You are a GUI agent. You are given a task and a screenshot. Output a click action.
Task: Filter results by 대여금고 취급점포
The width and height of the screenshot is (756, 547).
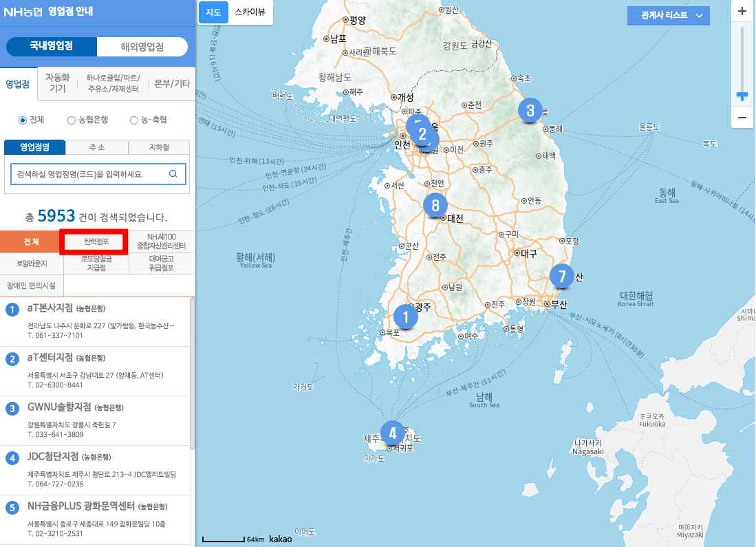(162, 264)
